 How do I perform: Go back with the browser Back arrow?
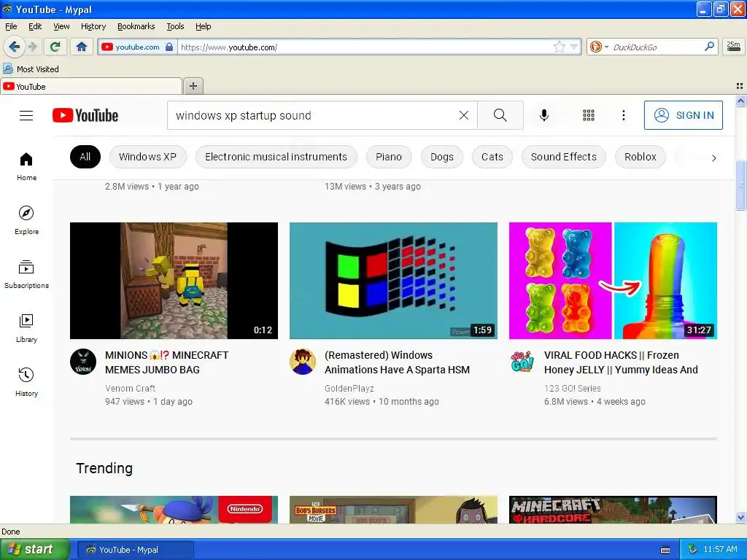(14, 47)
